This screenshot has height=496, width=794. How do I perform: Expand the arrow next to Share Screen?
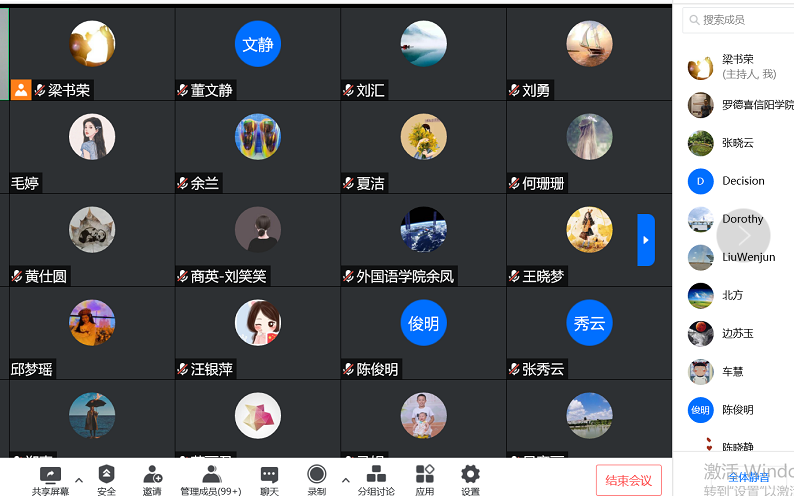(x=79, y=480)
